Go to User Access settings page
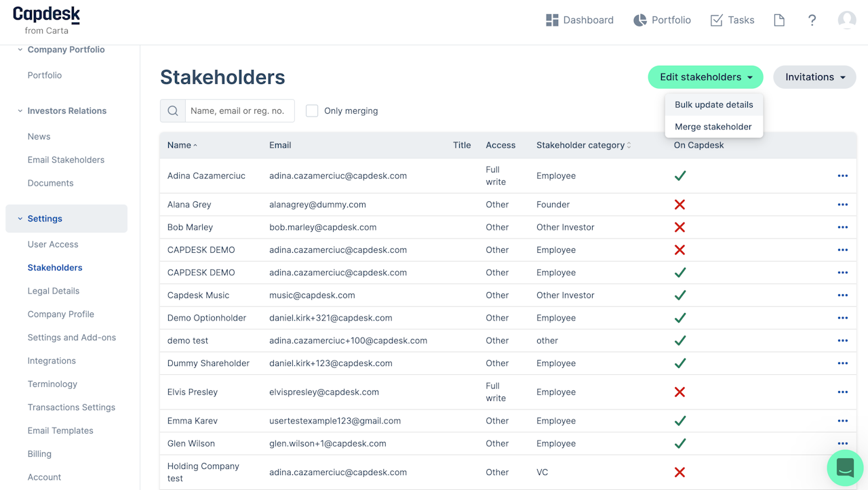 53,245
